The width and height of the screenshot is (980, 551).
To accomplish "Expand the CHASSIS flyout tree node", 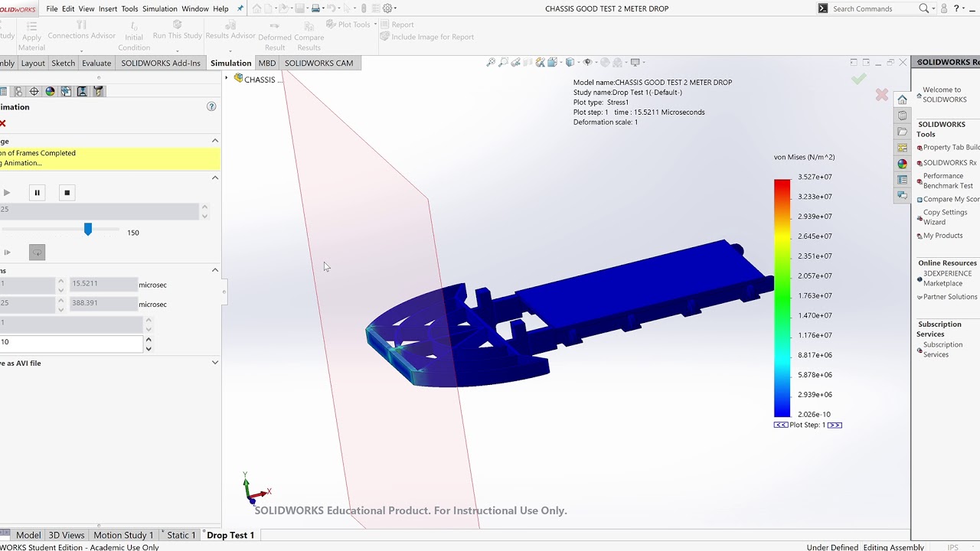I will (227, 79).
